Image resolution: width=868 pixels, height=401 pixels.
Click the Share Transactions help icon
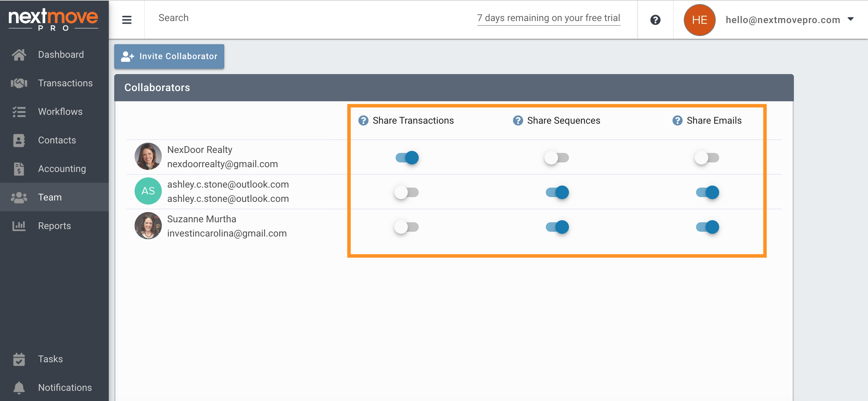tap(363, 121)
